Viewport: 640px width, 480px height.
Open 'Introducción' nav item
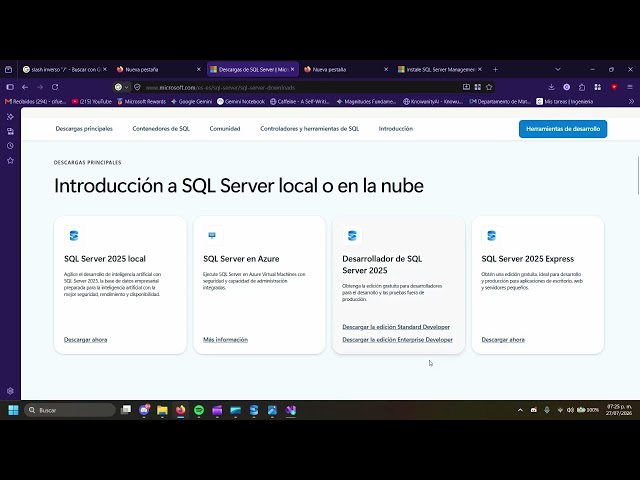click(396, 129)
